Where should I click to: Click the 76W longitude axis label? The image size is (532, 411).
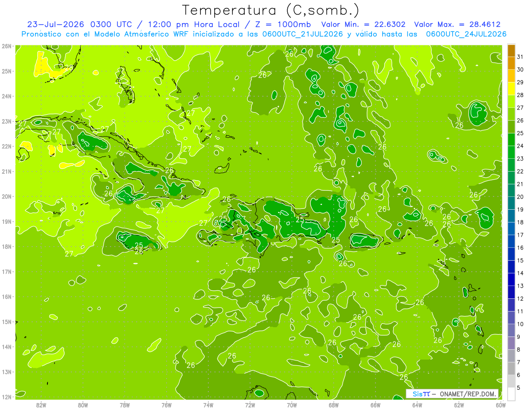tap(166, 405)
